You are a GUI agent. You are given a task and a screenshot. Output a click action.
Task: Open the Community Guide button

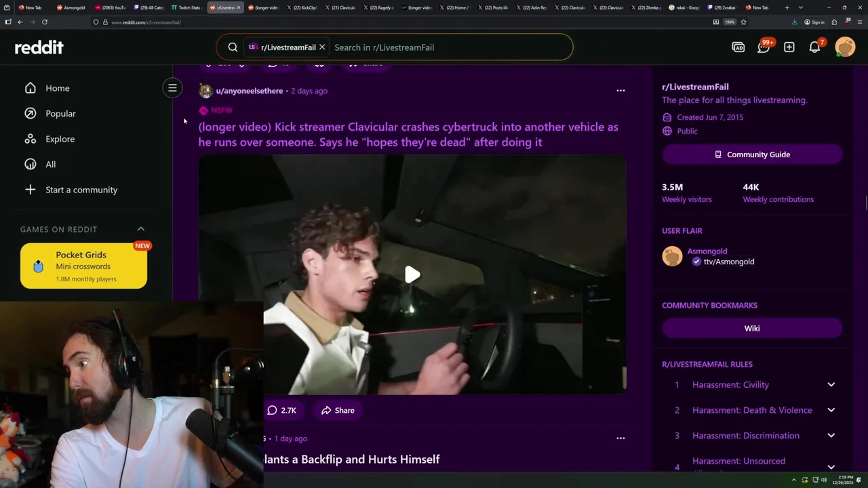[752, 155]
